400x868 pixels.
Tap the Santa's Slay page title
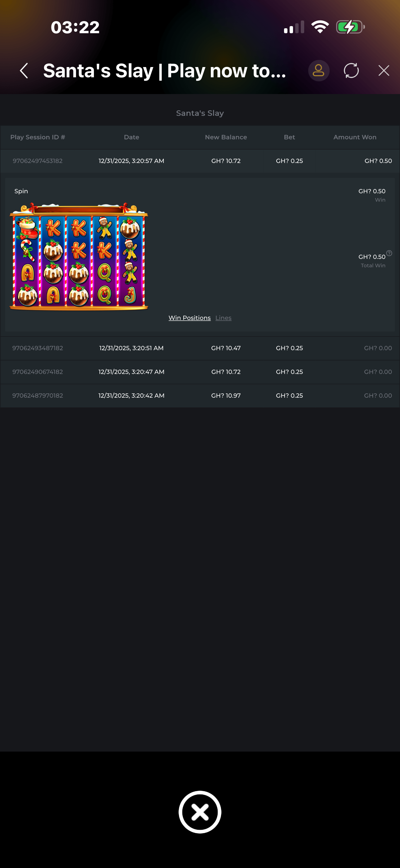click(200, 113)
